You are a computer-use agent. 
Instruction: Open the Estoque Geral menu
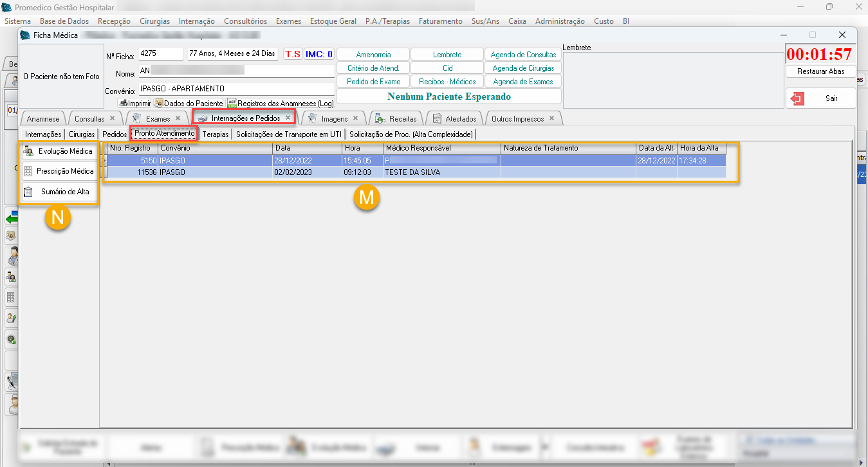tap(333, 21)
